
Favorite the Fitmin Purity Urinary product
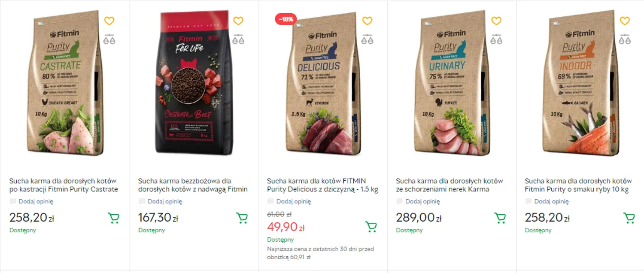coord(496,21)
